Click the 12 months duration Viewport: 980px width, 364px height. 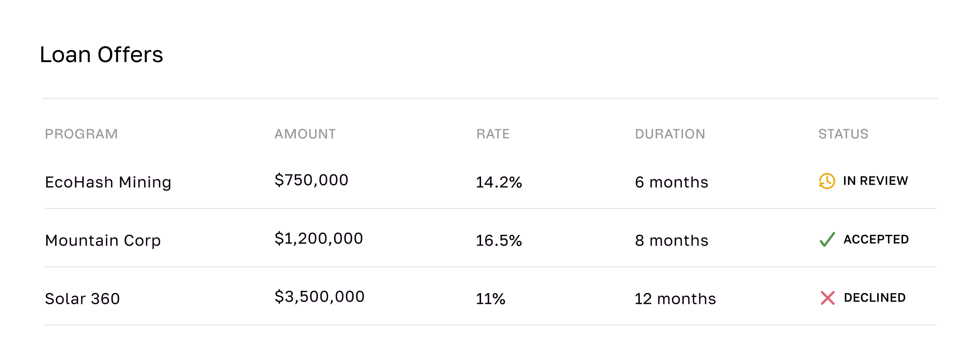click(x=675, y=299)
